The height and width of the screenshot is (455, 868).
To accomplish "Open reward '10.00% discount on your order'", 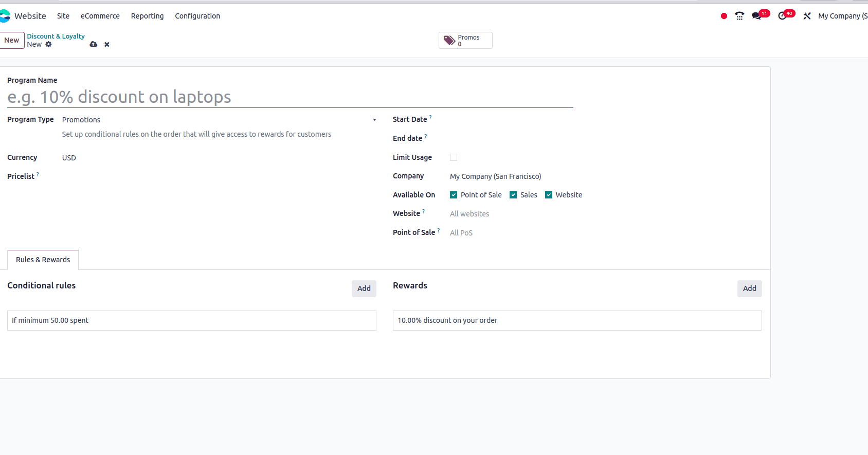I will coord(577,320).
